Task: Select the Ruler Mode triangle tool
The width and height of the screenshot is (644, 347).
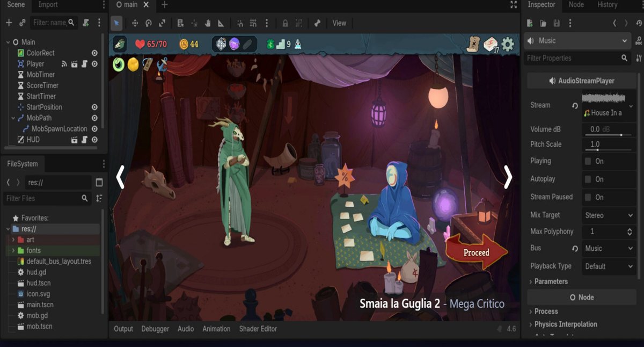Action: tap(221, 23)
